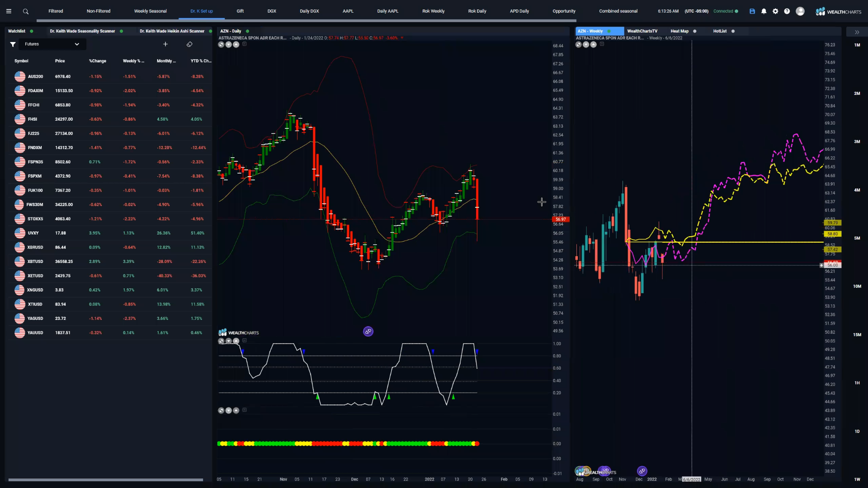Toggle the grey link dot on the HotList tab
Screen dimensions: 868x488
click(733, 31)
